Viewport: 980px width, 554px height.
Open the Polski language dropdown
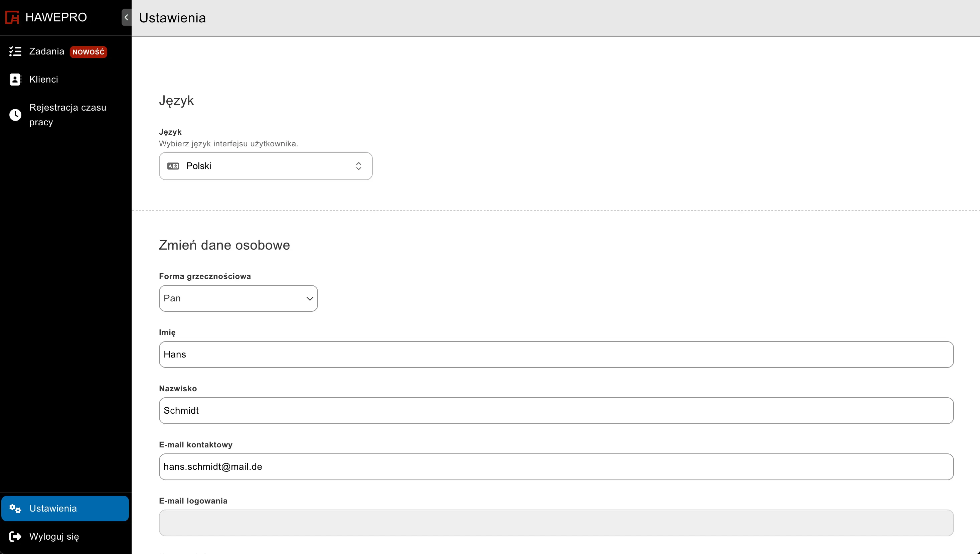266,166
